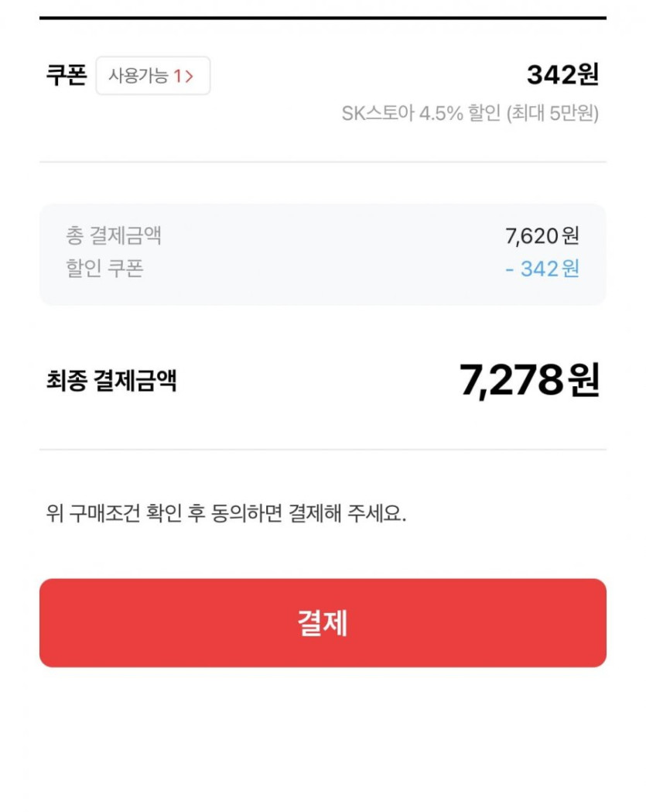Click the 위 구매조건 확인 agreement text
This screenshot has width=646, height=812.
coord(226,513)
